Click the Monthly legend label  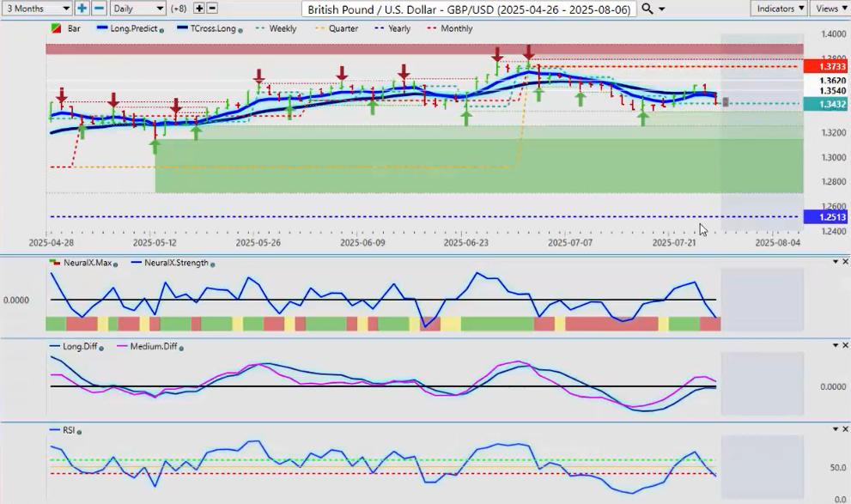455,28
